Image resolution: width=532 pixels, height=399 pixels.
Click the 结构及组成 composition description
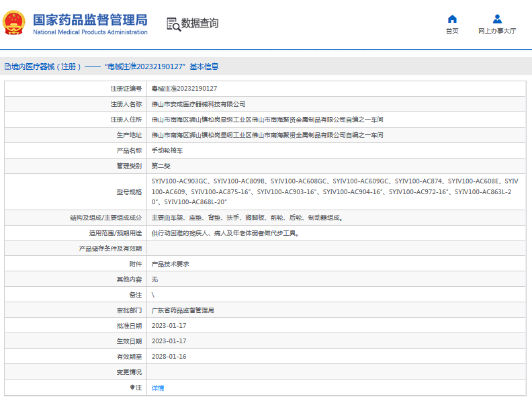tap(248, 218)
